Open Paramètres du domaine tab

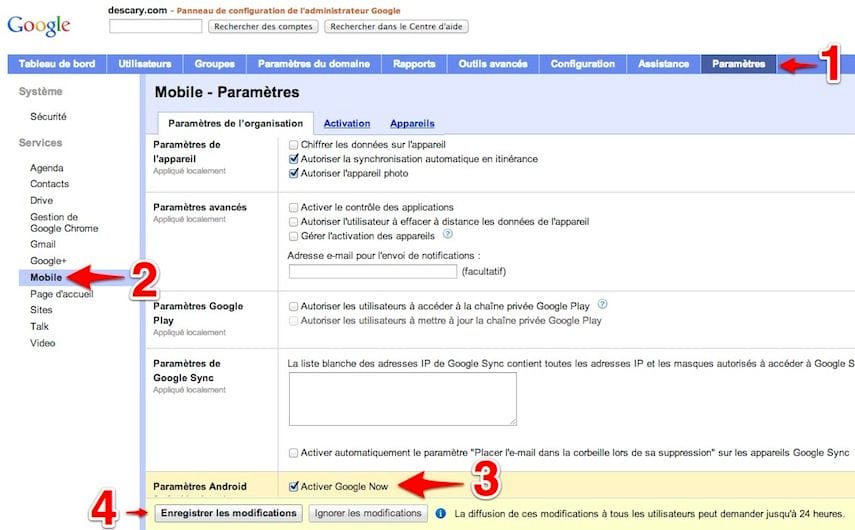click(x=314, y=64)
